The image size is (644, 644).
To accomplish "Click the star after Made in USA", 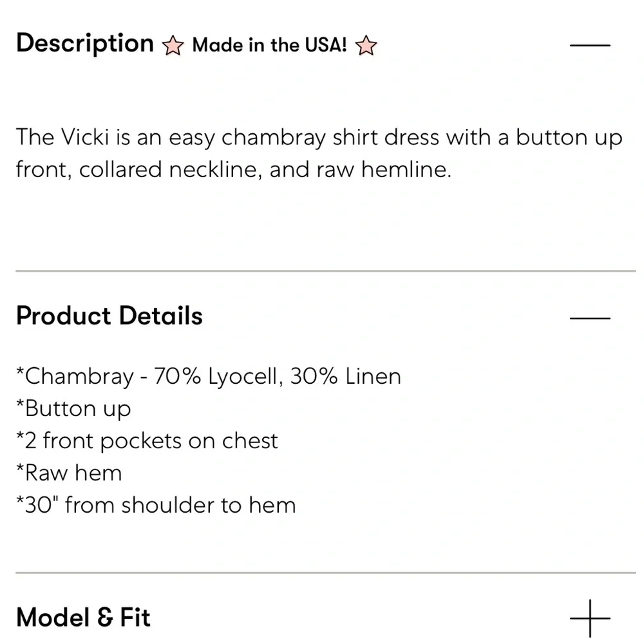I will click(366, 46).
